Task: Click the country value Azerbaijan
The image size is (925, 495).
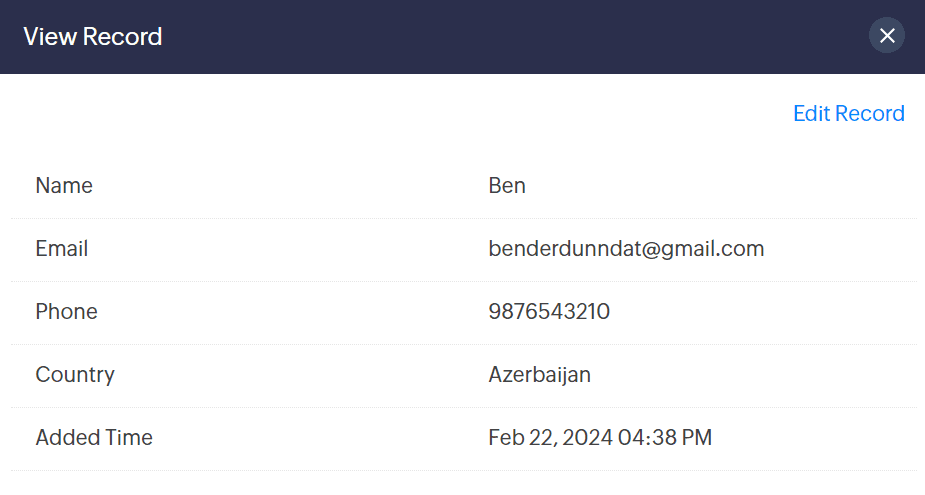Action: pyautogui.click(x=539, y=375)
